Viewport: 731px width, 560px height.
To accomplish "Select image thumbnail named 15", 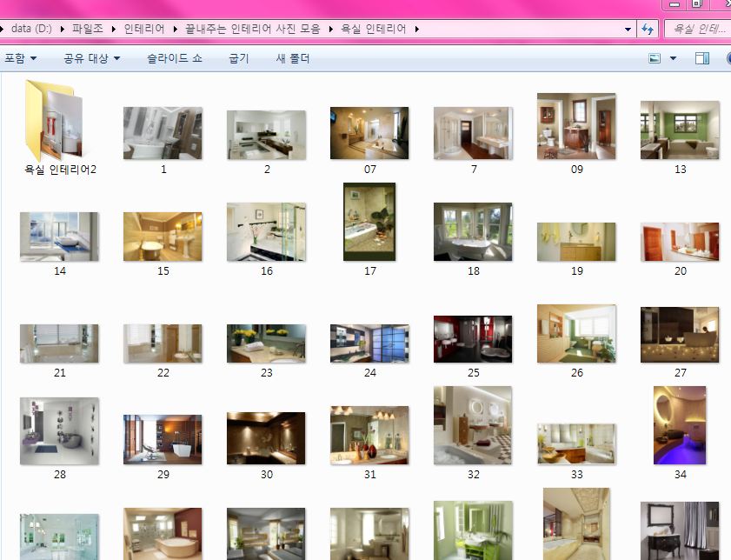I will [163, 237].
